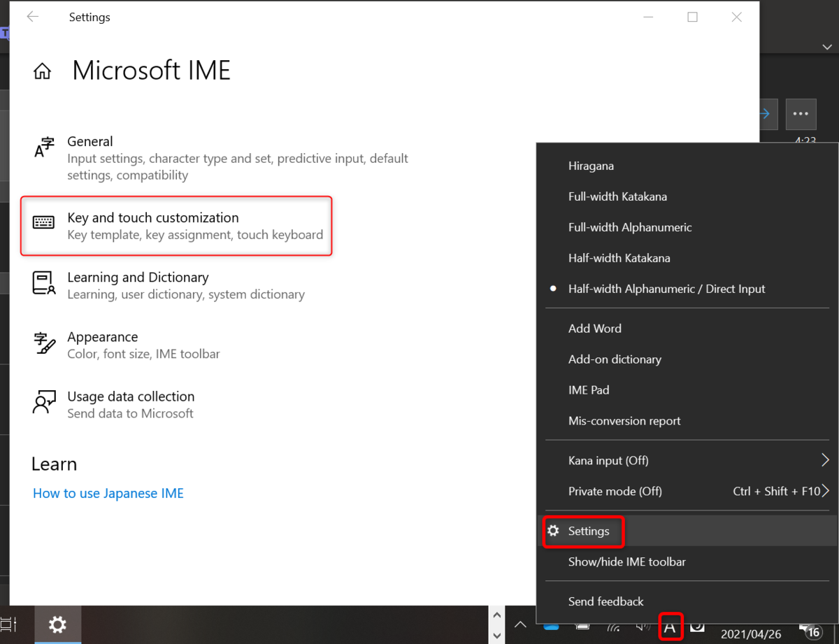Go back with the Settings back arrow
The height and width of the screenshot is (644, 839).
pos(32,17)
